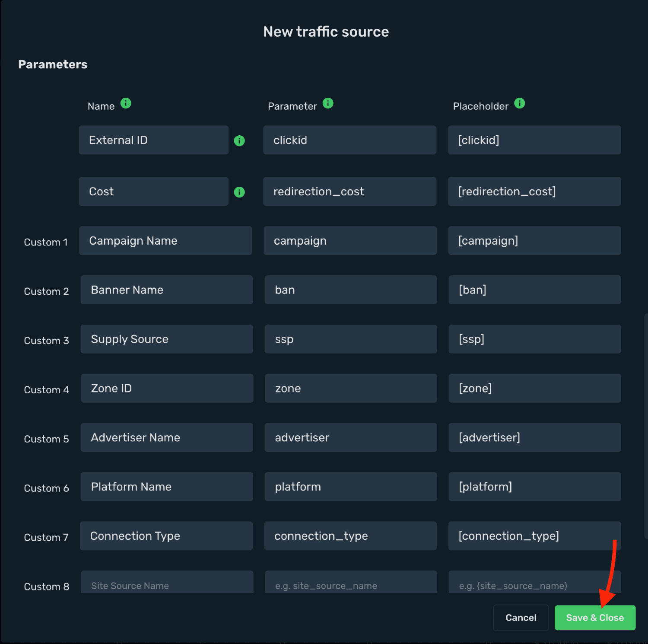The image size is (648, 644).
Task: Click the Custom 3 row label
Action: click(46, 341)
